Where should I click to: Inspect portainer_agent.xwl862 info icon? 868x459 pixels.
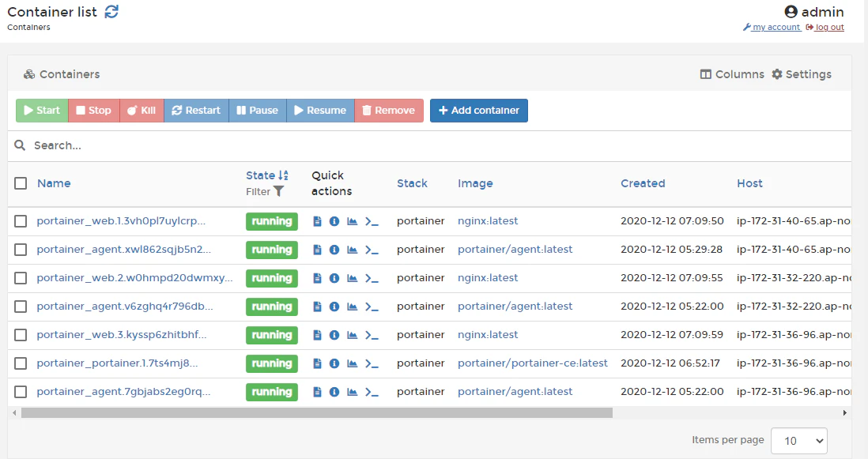(334, 250)
